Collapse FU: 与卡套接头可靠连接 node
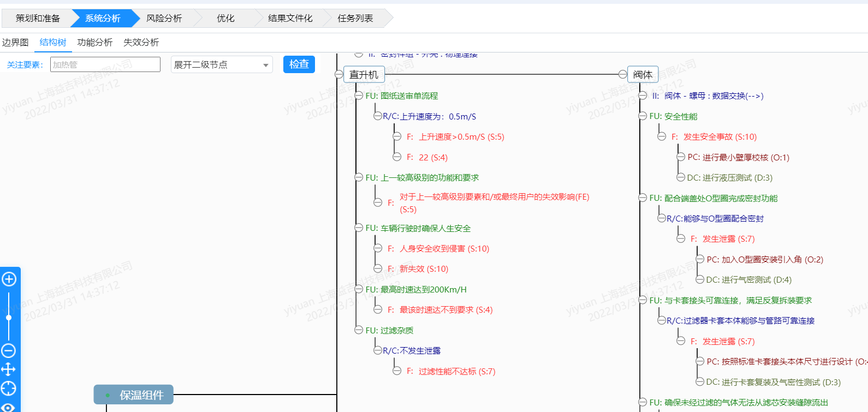The height and width of the screenshot is (412, 868). coord(643,301)
